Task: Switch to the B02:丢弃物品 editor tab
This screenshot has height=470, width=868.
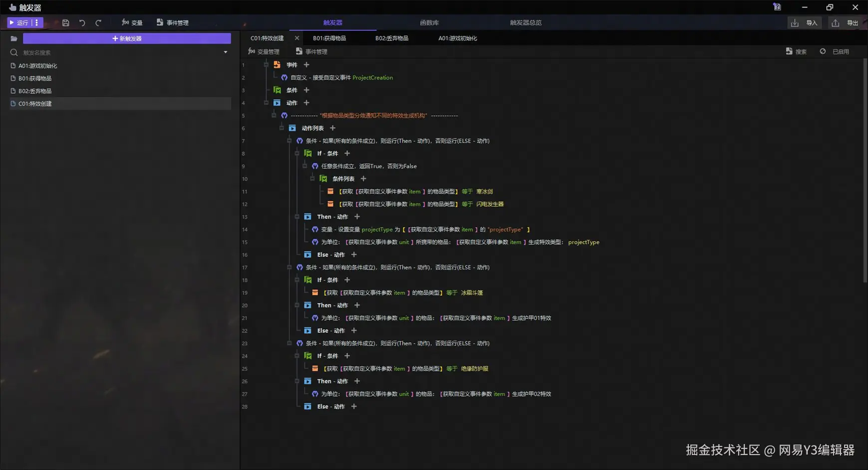Action: click(392, 38)
